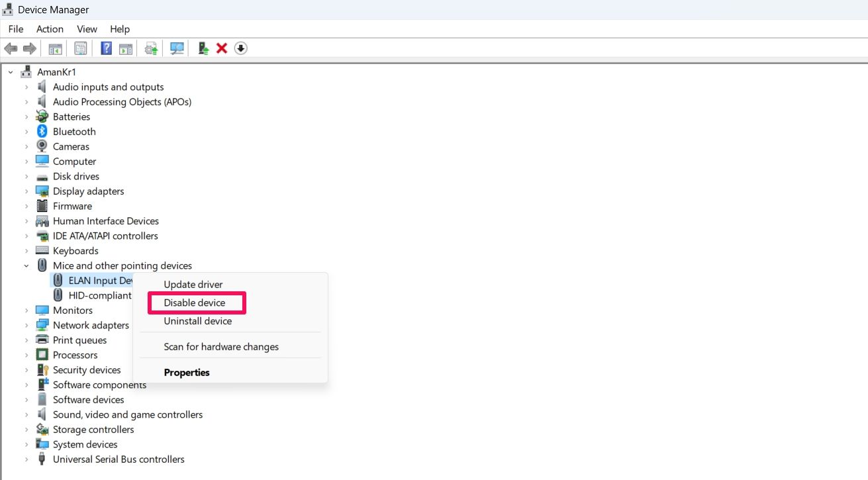
Task: Click the Disable device down-arrow toolbar icon
Action: click(x=240, y=48)
